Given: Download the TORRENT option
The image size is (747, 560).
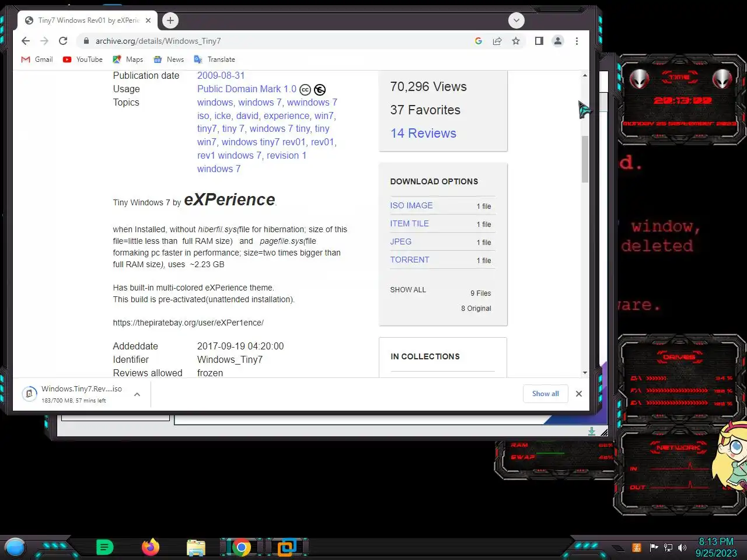Looking at the screenshot, I should (x=410, y=260).
